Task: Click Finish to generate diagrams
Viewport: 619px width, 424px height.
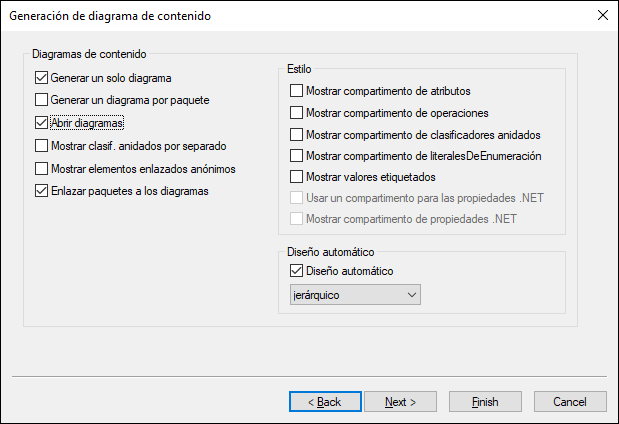Action: coord(485,401)
